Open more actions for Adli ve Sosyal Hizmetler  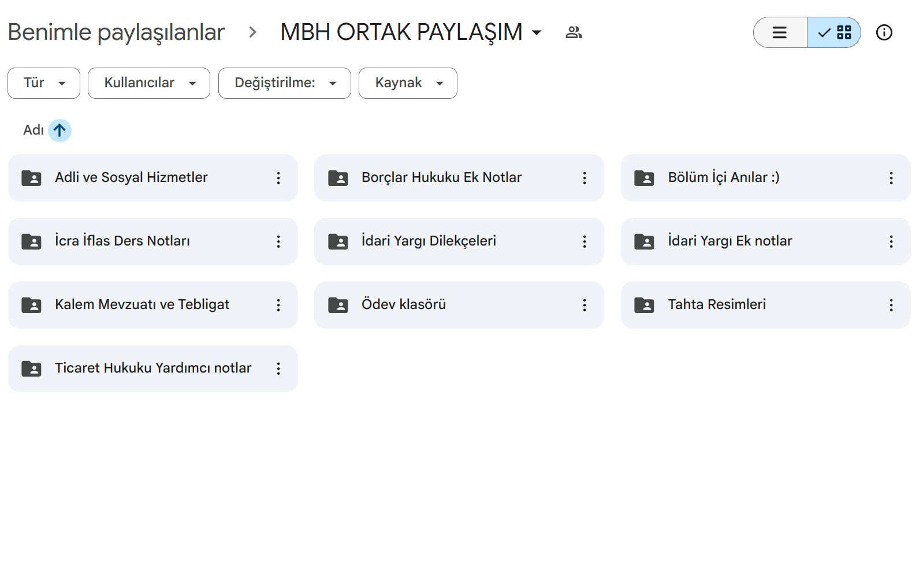click(x=278, y=178)
